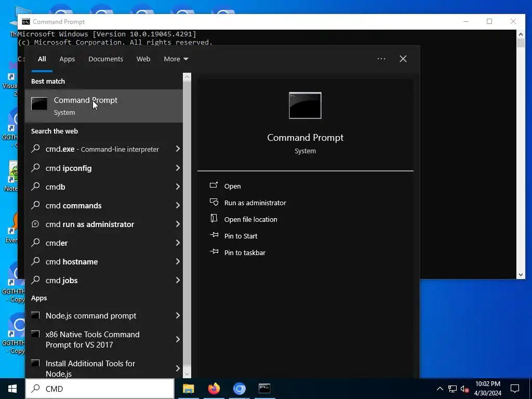
Task: Switch to the Documents search tab
Action: coord(105,59)
